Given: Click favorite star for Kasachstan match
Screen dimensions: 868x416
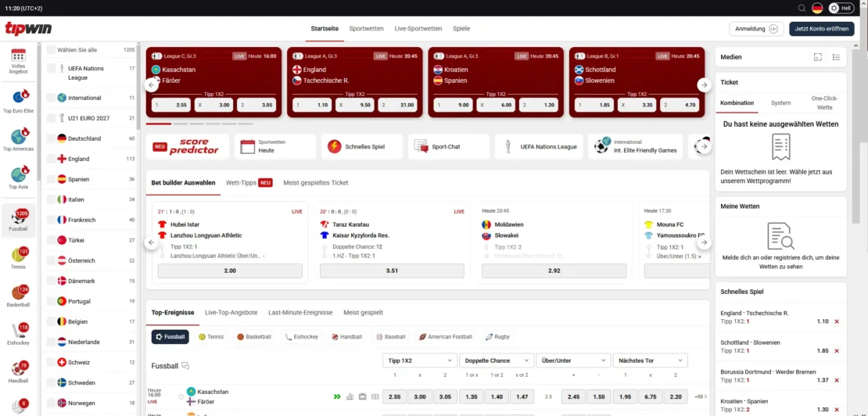Looking at the screenshot, I should pyautogui.click(x=181, y=396).
